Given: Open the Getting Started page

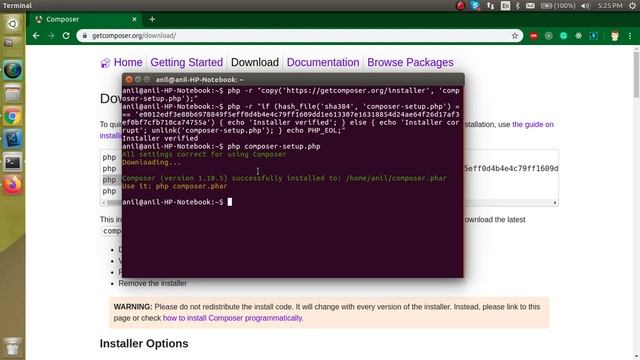Looking at the screenshot, I should click(187, 62).
